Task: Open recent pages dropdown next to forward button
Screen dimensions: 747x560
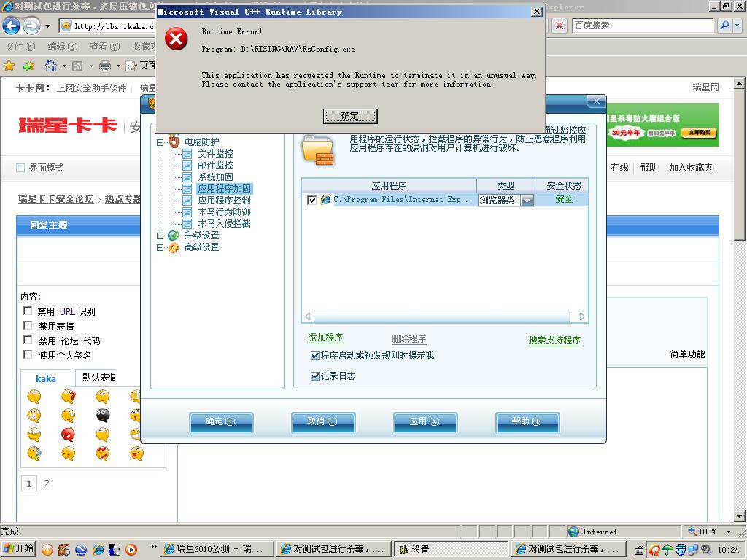Action: pyautogui.click(x=47, y=26)
